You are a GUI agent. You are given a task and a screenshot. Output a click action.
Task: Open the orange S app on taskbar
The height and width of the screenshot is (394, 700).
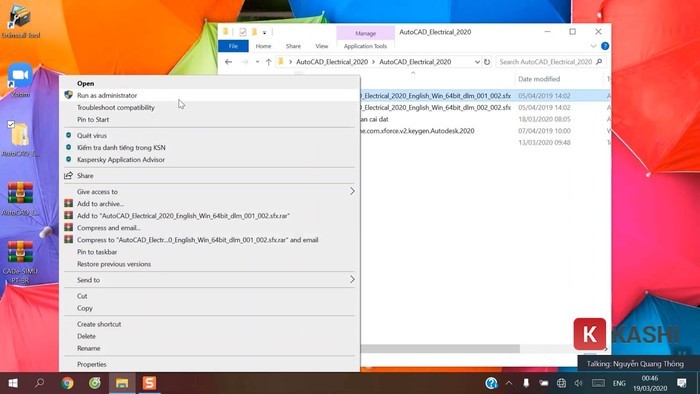[149, 383]
